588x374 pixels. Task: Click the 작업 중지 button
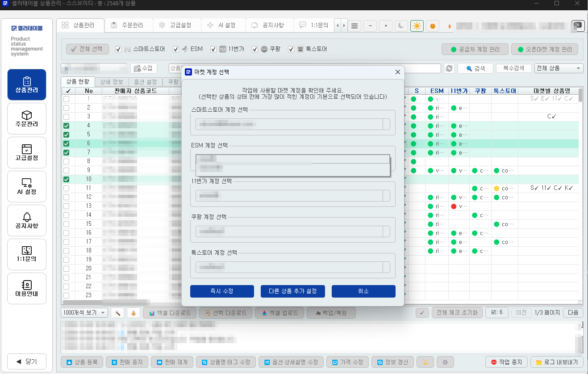click(507, 362)
